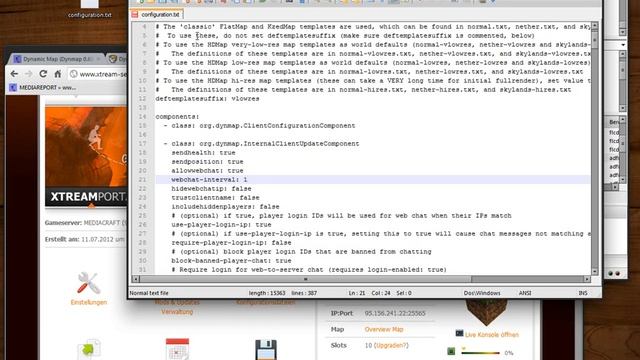Viewport: 640px width, 360px height.
Task: Click floppy disk backup icon
Action: click(x=266, y=350)
